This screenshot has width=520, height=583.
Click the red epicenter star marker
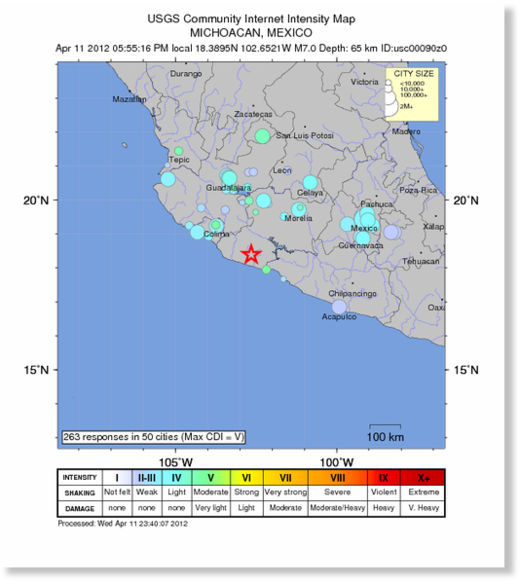(x=251, y=254)
